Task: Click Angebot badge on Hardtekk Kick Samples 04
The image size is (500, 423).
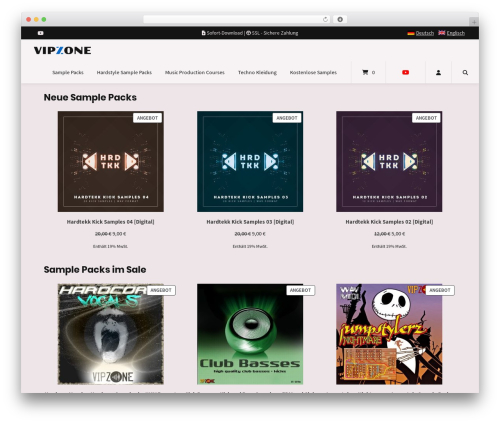Action: (x=147, y=118)
